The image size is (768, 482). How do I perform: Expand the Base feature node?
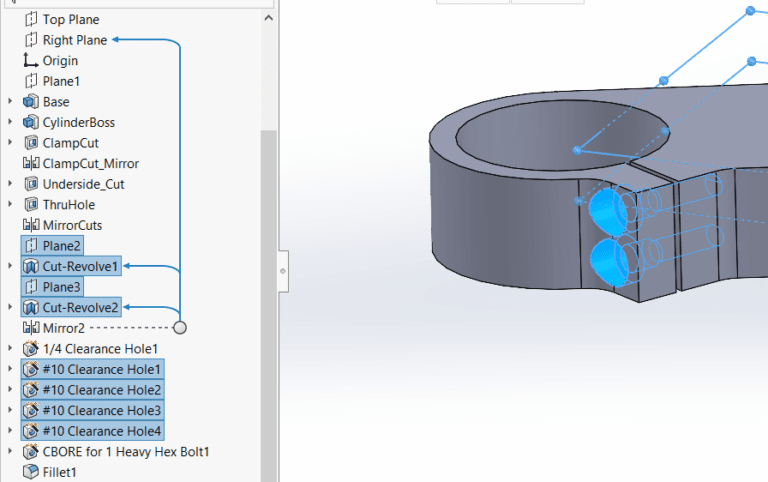tap(10, 102)
